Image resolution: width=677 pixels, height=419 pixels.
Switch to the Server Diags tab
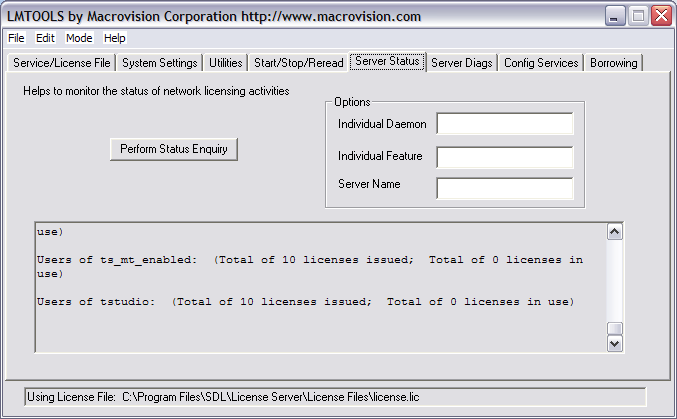462,63
